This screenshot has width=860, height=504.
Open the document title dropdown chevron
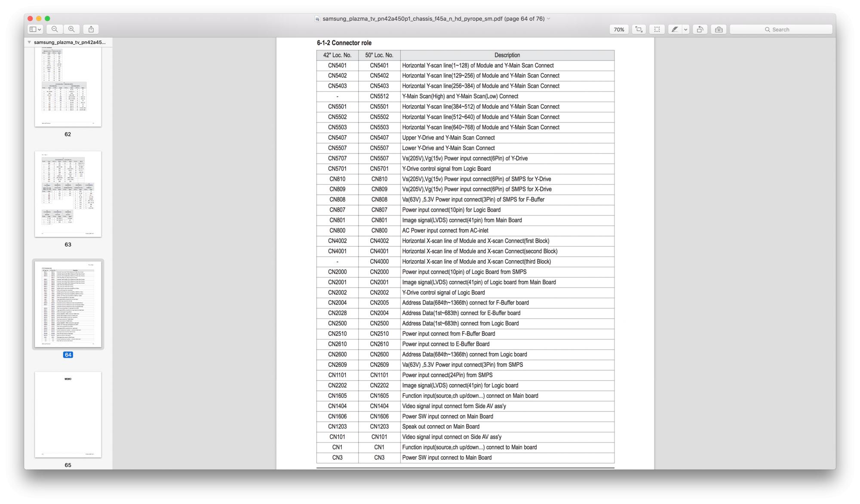coord(548,18)
